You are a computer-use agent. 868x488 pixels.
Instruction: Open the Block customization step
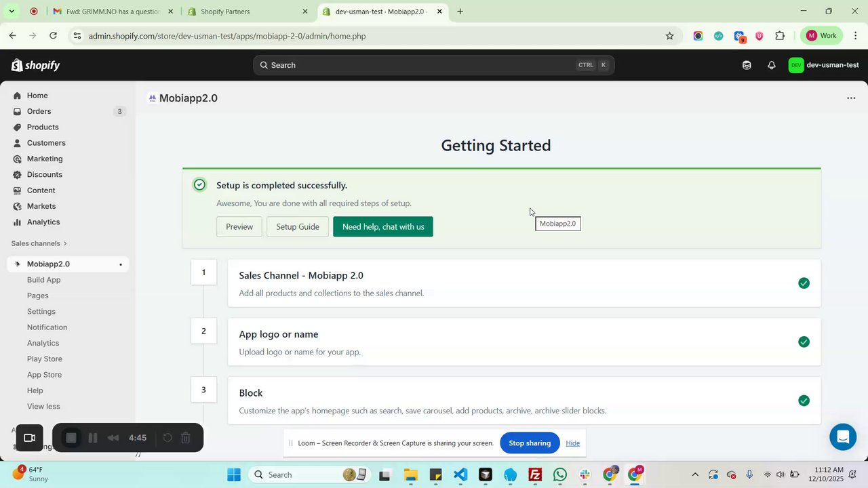coord(524,401)
